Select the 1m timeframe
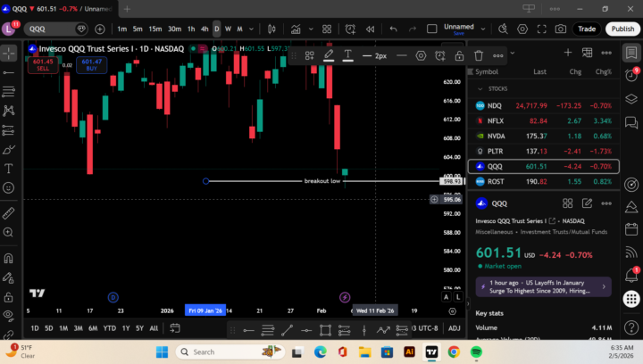The height and width of the screenshot is (364, 643). point(121,29)
